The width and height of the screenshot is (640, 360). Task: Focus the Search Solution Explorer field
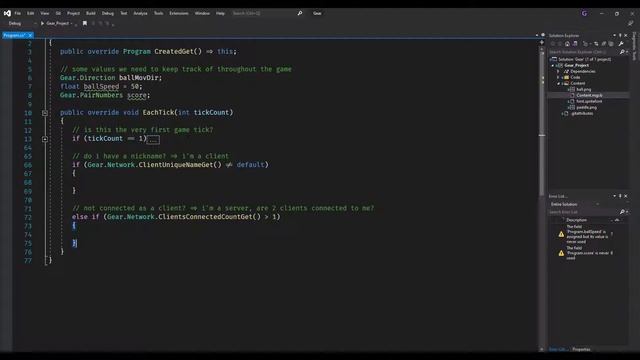click(x=583, y=52)
